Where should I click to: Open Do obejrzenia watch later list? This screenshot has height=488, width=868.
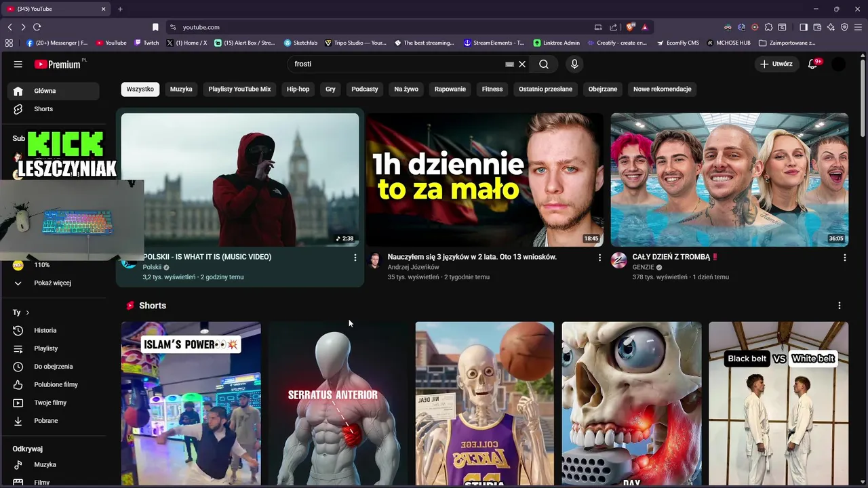53,367
